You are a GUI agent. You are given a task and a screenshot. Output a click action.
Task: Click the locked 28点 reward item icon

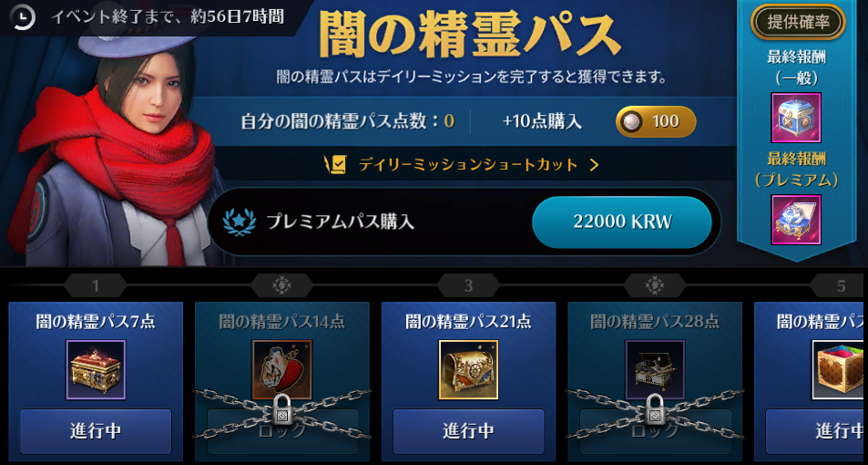655,369
